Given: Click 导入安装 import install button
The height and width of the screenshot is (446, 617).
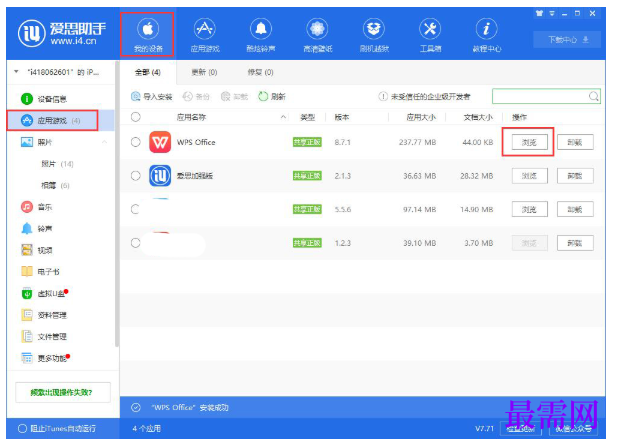Looking at the screenshot, I should tap(152, 96).
